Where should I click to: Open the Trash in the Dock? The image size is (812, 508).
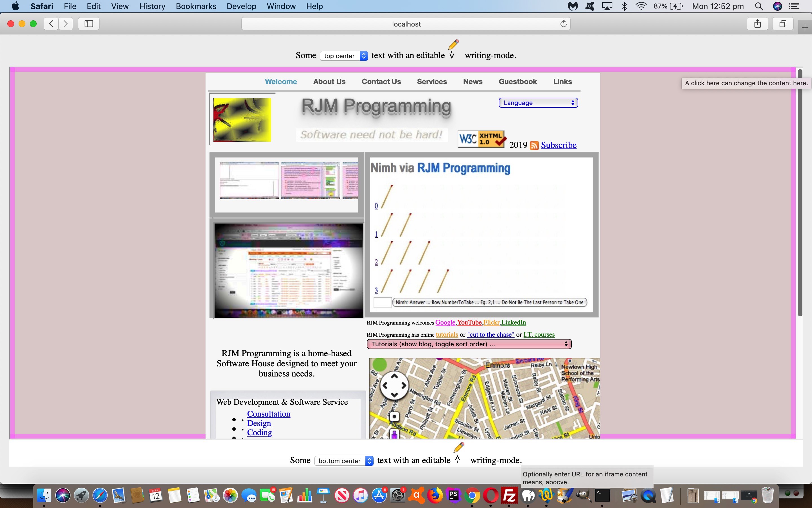tap(767, 495)
